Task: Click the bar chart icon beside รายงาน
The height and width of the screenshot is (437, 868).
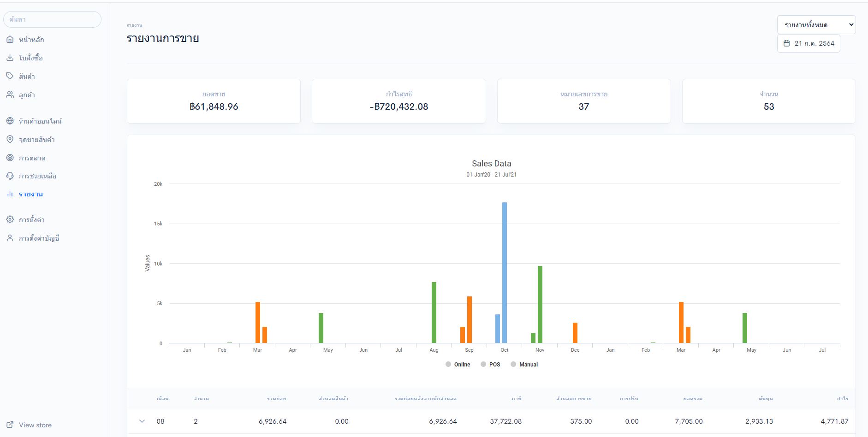Action: tap(10, 194)
